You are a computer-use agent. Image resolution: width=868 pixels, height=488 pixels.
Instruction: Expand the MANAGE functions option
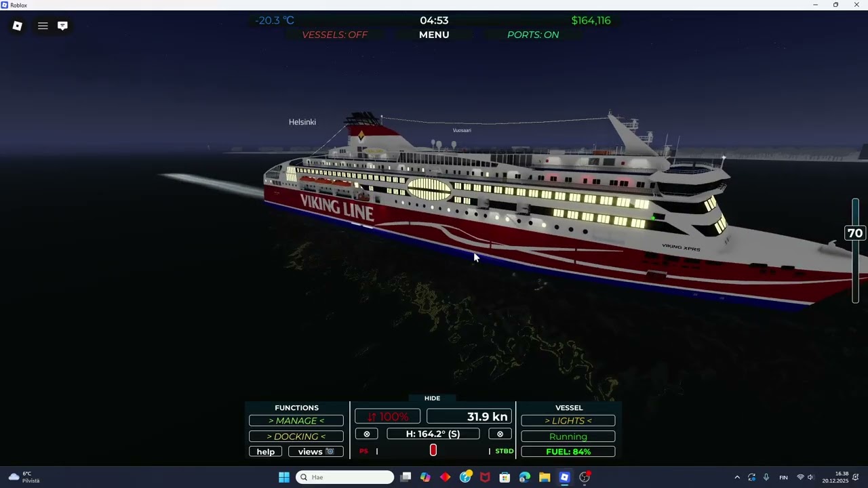[296, 421]
